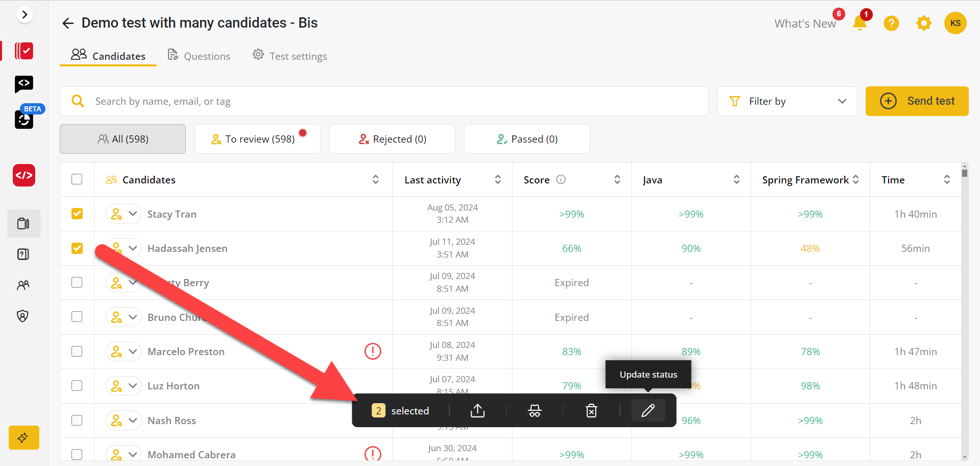Expand status dropdown for Nash Ross
This screenshot has width=980, height=466.
(x=133, y=420)
